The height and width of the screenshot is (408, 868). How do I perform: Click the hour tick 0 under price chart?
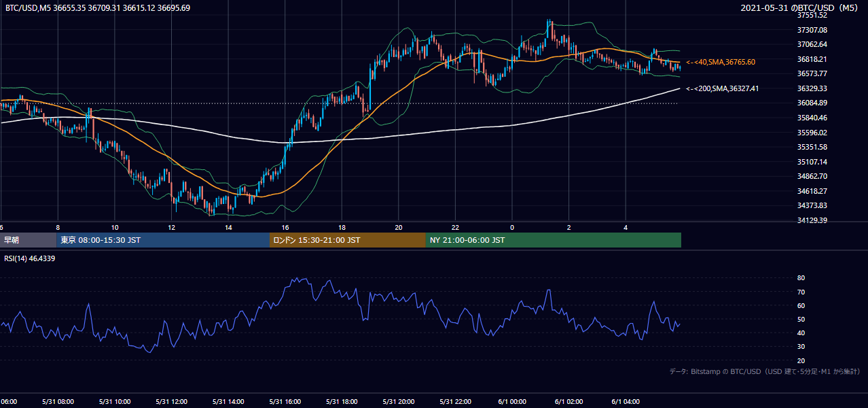click(x=512, y=228)
